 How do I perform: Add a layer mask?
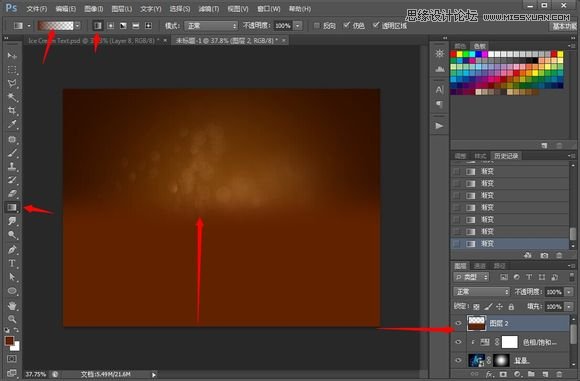click(x=503, y=374)
